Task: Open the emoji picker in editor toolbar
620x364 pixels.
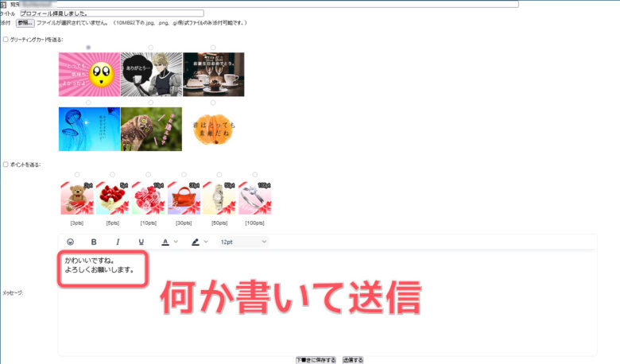Action: coord(70,242)
